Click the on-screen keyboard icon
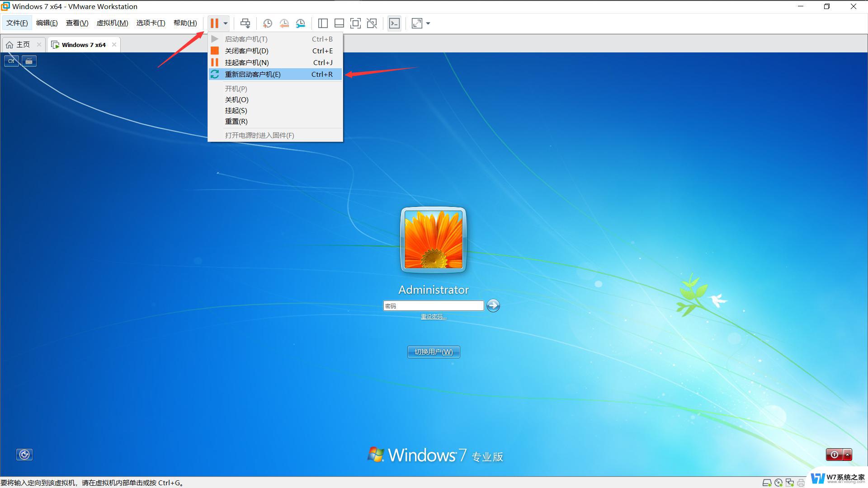868x488 pixels. click(29, 61)
